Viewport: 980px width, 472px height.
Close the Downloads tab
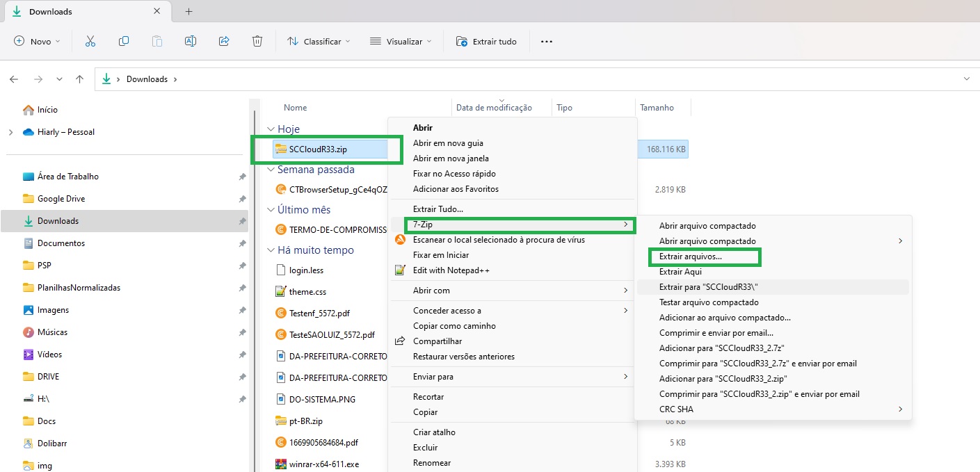coord(157,12)
